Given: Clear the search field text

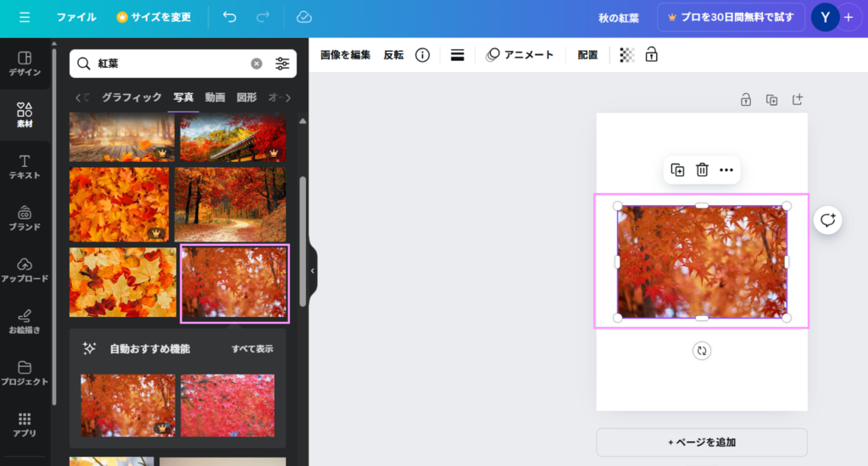Looking at the screenshot, I should click(256, 64).
